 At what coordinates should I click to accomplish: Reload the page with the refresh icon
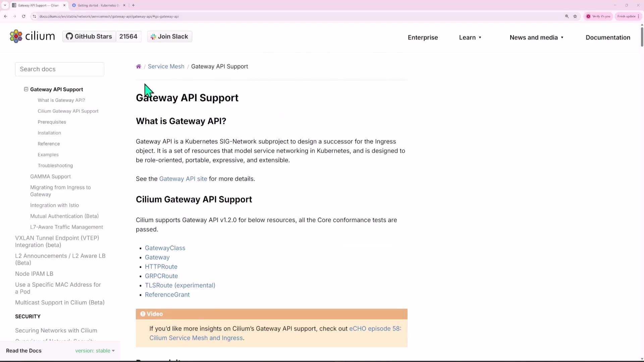click(x=23, y=16)
